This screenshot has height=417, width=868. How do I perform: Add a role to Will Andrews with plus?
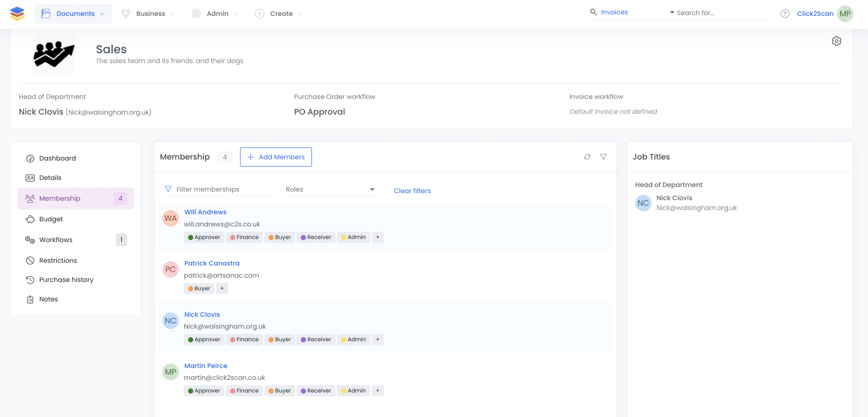[378, 237]
